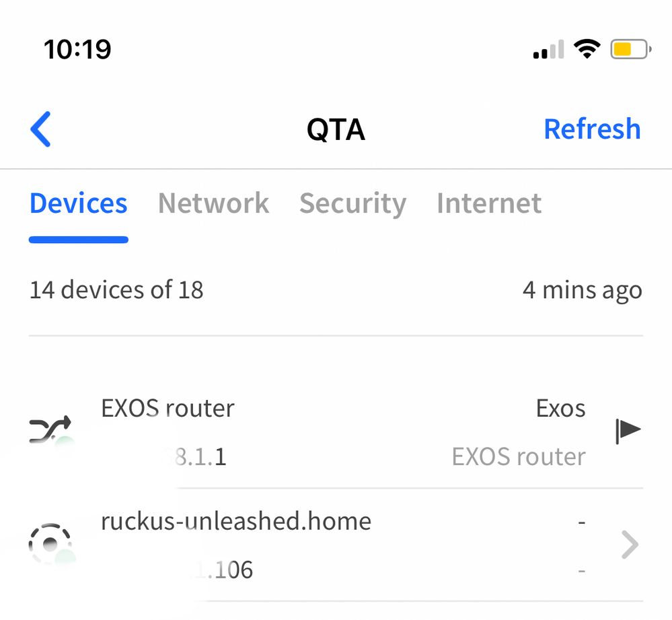Tap the battery indicator icon
Viewport: 672px width, 620px height.
coord(630,49)
